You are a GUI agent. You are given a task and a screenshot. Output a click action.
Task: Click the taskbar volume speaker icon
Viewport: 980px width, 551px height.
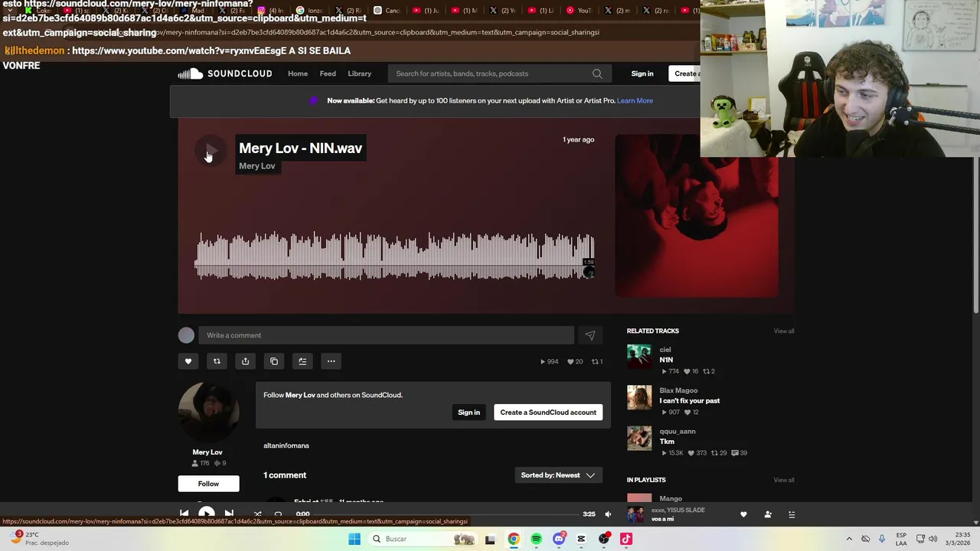933,539
